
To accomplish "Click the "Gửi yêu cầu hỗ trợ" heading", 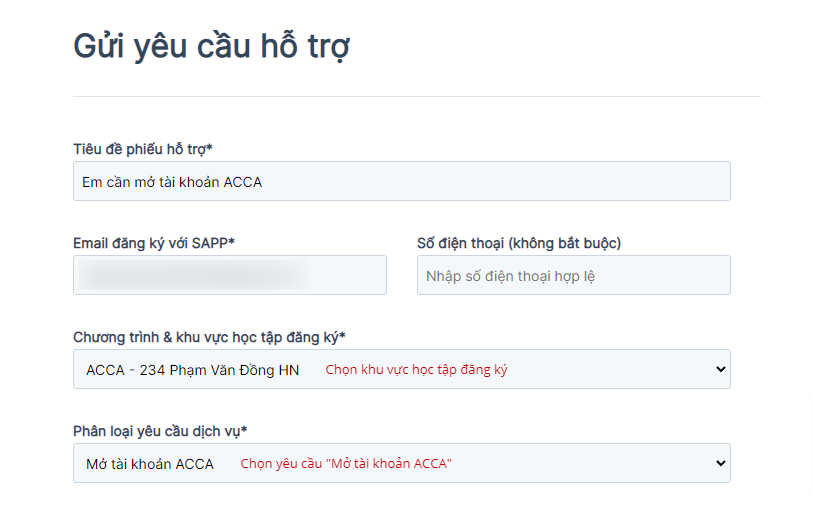I will (x=211, y=46).
